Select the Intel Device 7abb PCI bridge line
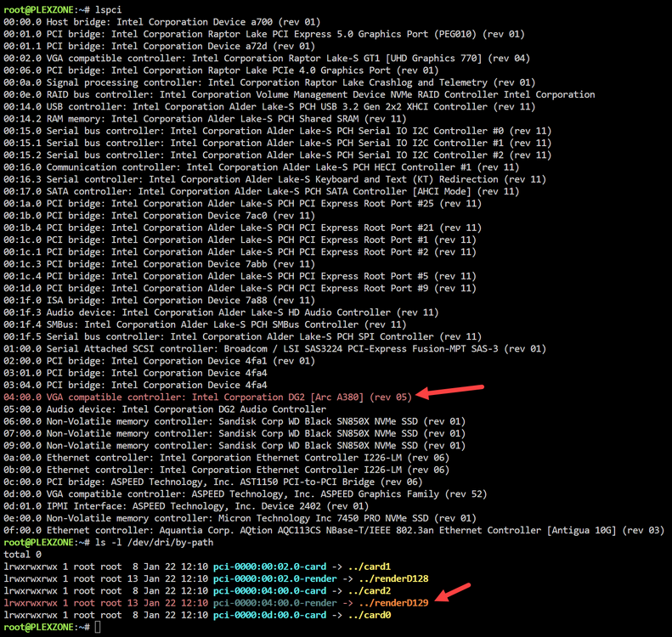Image resolution: width=672 pixels, height=637 pixels. 160,264
